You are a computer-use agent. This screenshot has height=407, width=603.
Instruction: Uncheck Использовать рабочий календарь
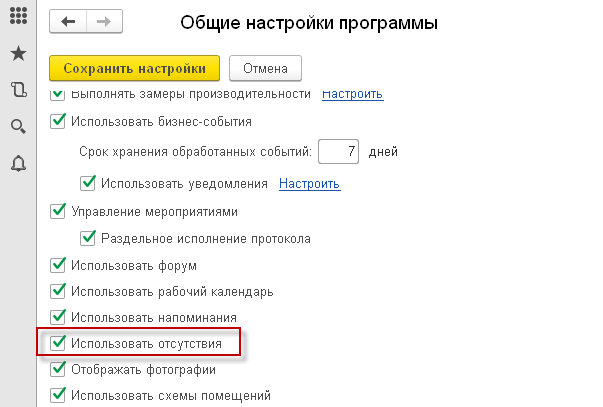tap(57, 292)
